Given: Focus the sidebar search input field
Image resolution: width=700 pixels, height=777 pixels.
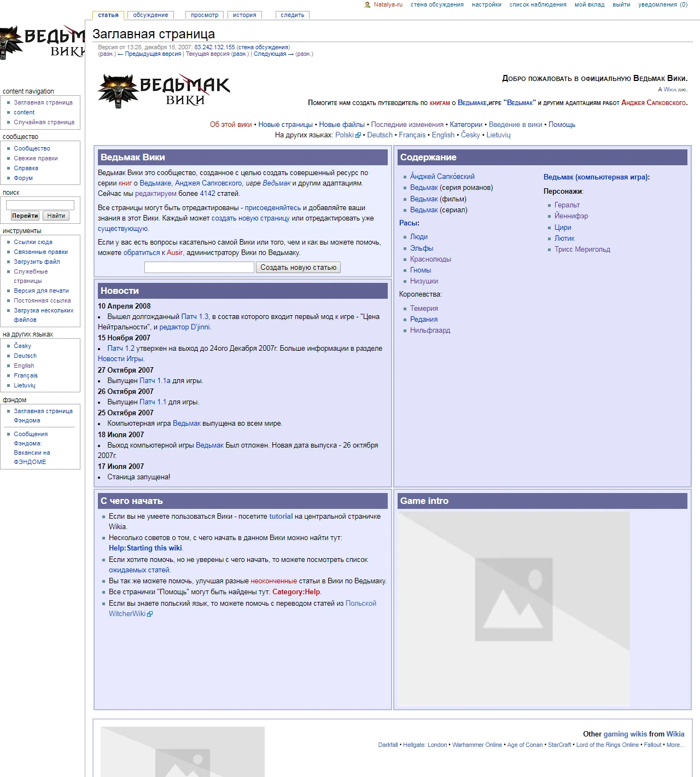Looking at the screenshot, I should 40,205.
